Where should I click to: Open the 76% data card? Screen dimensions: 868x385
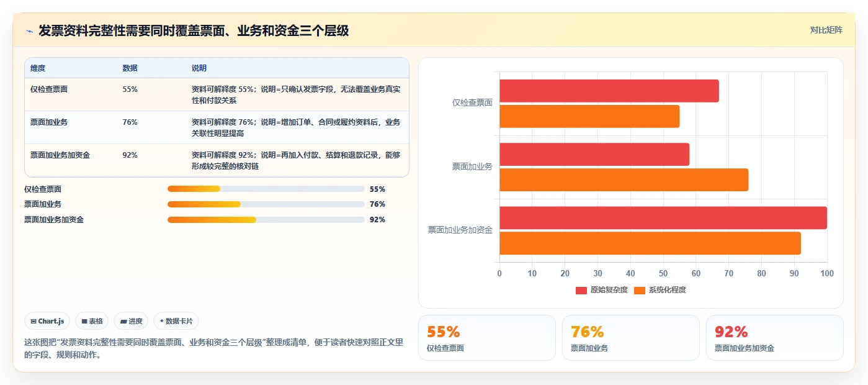point(631,338)
